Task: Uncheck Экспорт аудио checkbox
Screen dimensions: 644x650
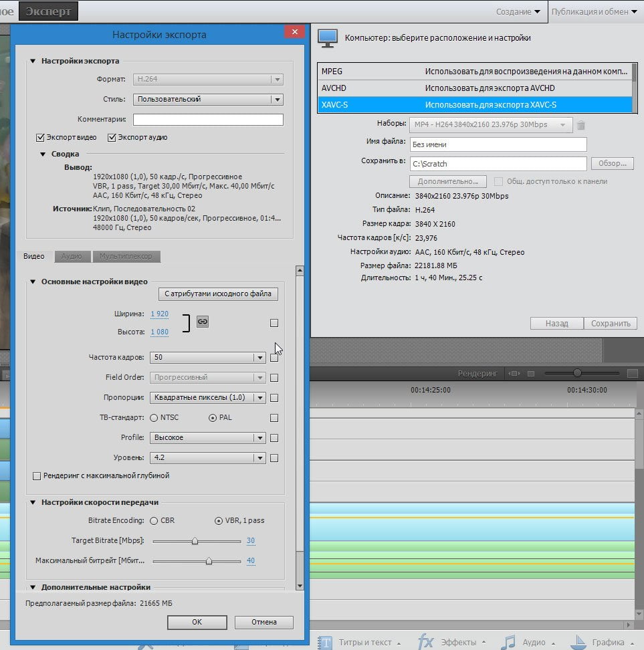Action: pyautogui.click(x=112, y=138)
